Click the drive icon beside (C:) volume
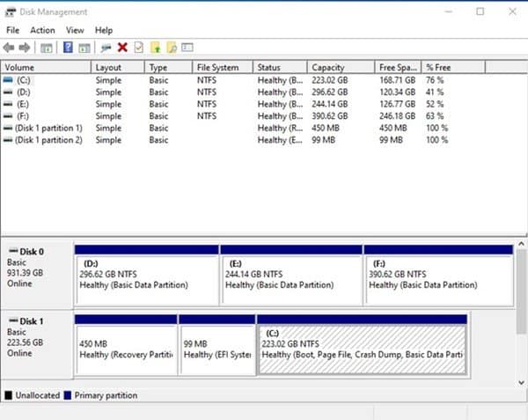The image size is (528, 420). click(x=8, y=80)
